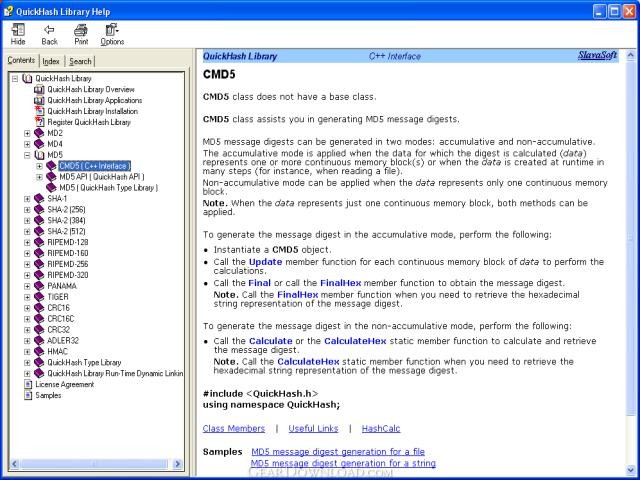Viewport: 640px width, 480px height.
Task: Click the CMD5 (C++ Interface) book icon
Action: click(51, 166)
